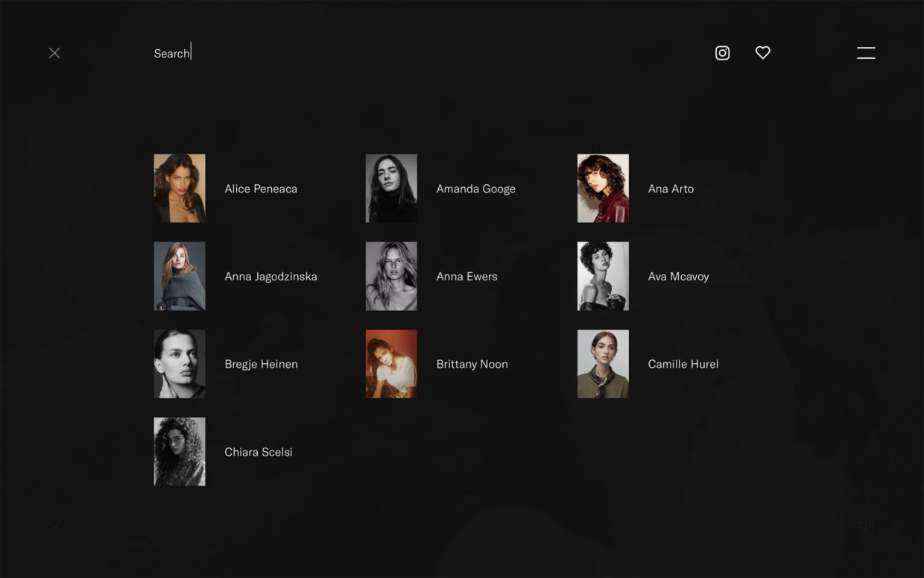This screenshot has width=924, height=578.
Task: Open Amanda Googe's profile link
Action: point(475,189)
